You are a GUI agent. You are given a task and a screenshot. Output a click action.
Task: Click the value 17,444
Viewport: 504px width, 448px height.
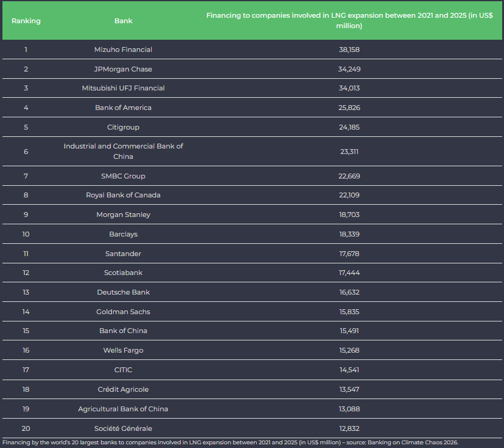click(349, 273)
